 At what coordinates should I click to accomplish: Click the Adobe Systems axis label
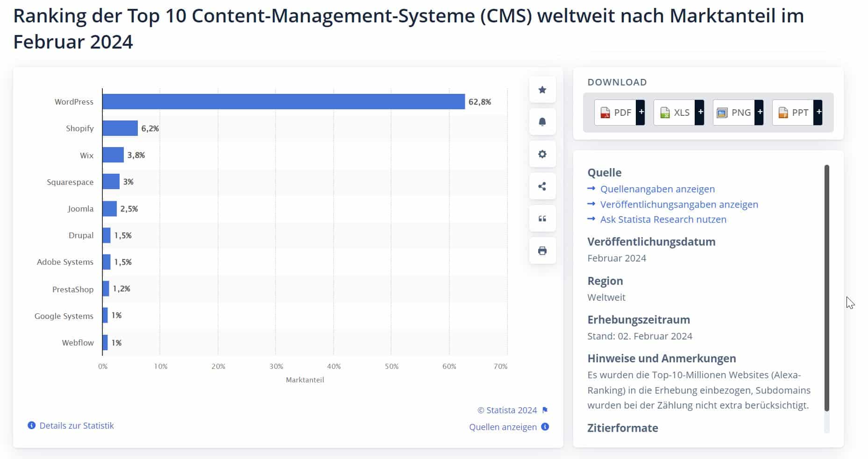(65, 262)
